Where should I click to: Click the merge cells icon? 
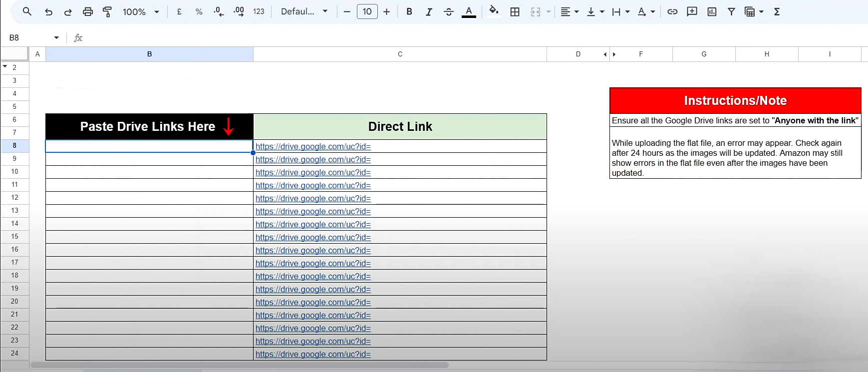(536, 11)
